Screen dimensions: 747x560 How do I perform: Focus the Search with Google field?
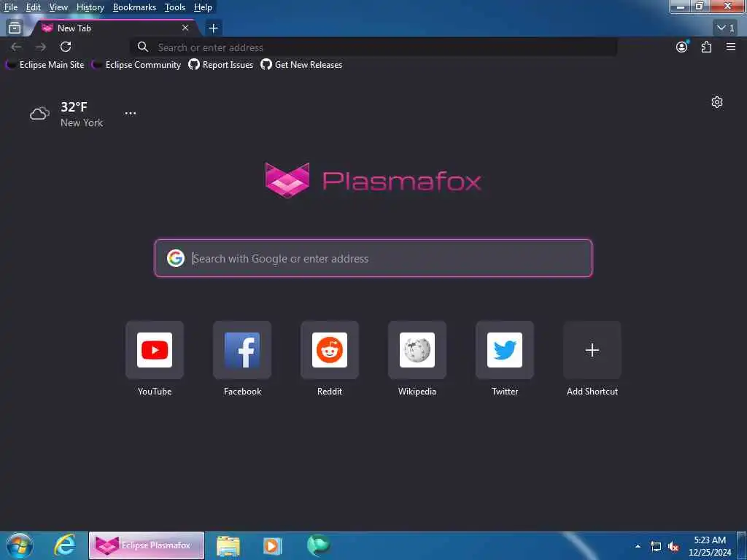[x=373, y=258]
